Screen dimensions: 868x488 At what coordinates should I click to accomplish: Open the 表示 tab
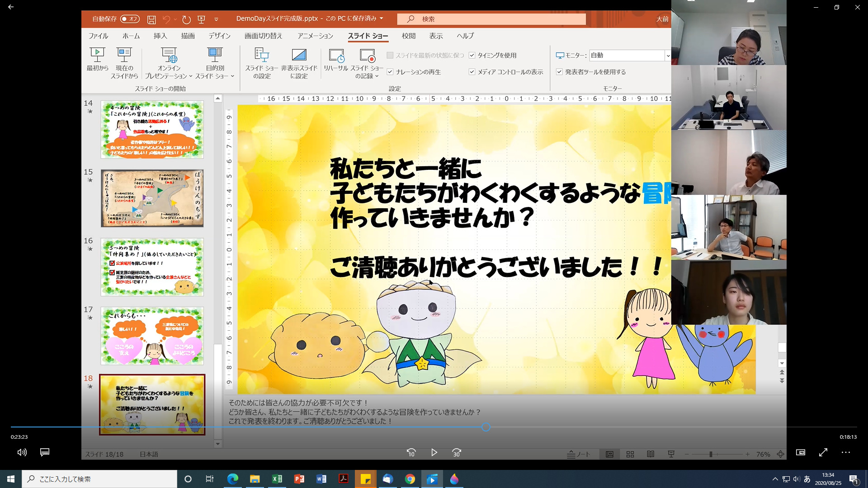[436, 36]
